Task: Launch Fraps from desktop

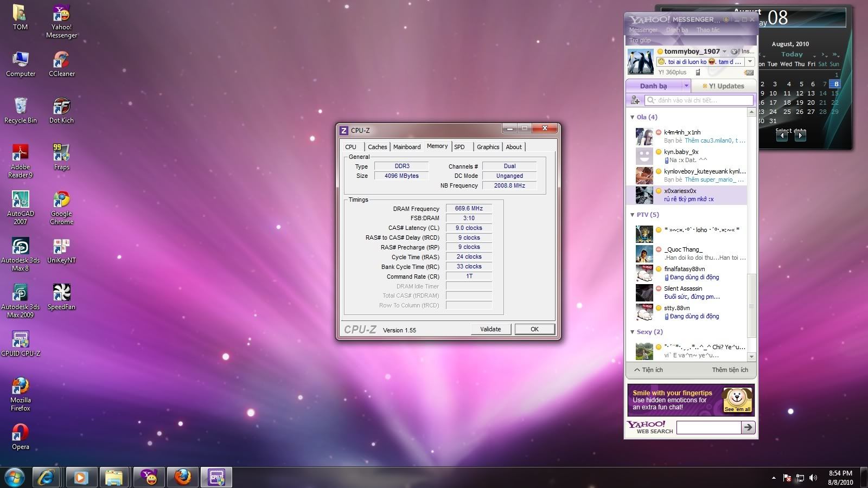Action: 61,157
